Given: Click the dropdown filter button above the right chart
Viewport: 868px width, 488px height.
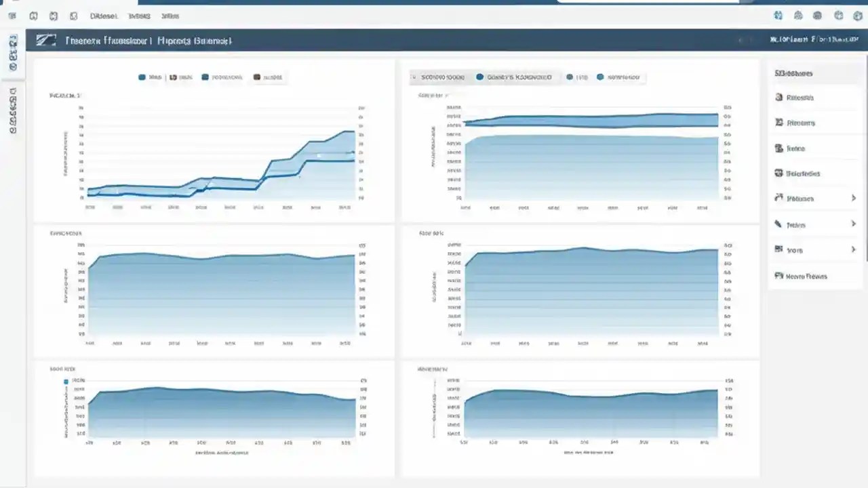Looking at the screenshot, I should [x=441, y=77].
